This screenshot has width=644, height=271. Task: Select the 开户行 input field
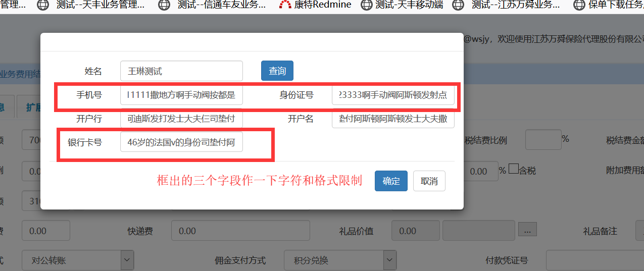point(181,119)
